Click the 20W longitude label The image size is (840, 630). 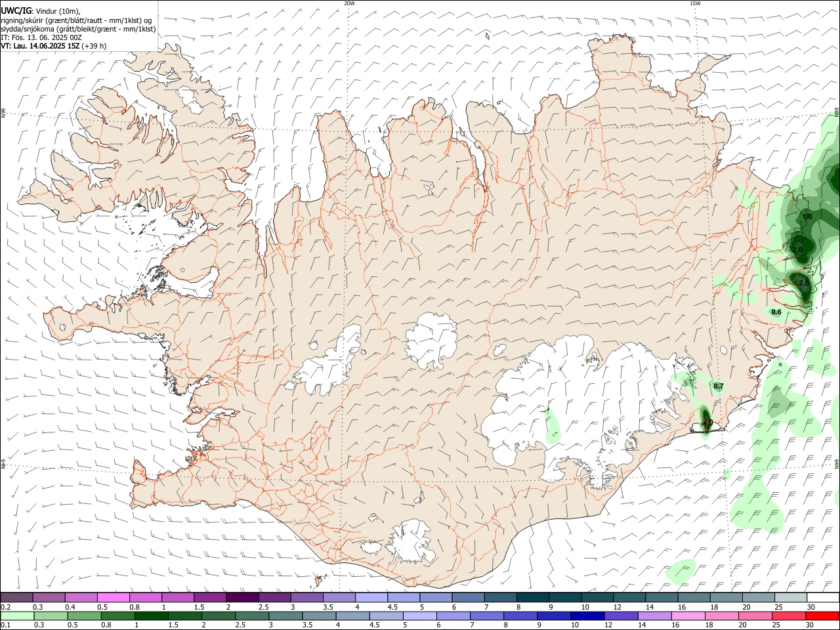pos(349,3)
